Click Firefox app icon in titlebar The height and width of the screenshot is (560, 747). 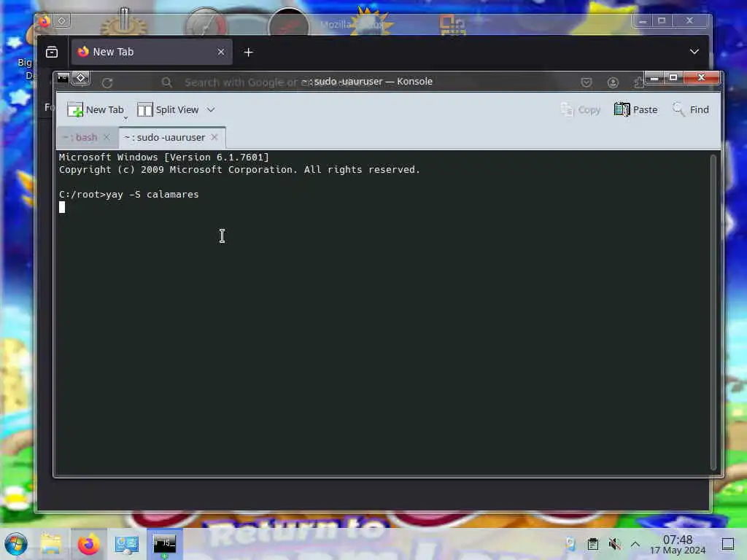(44, 21)
